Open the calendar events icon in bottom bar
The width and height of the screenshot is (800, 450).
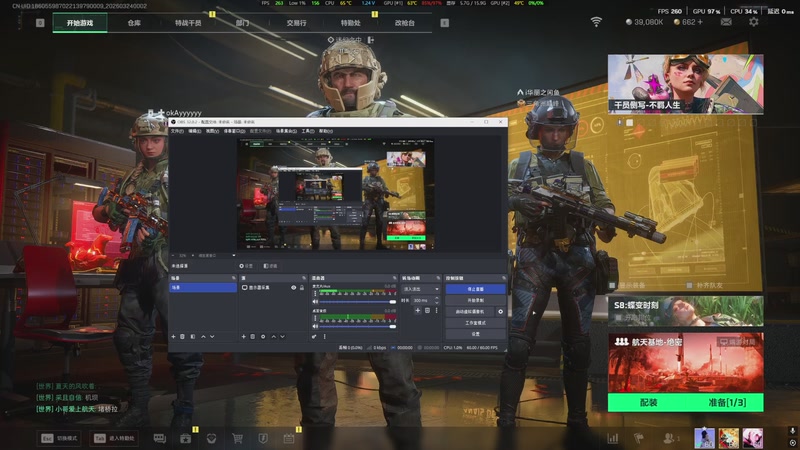click(289, 438)
